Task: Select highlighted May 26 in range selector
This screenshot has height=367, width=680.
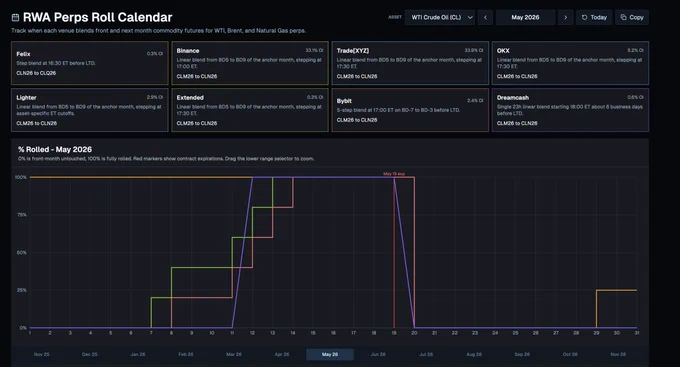Action: (330, 354)
